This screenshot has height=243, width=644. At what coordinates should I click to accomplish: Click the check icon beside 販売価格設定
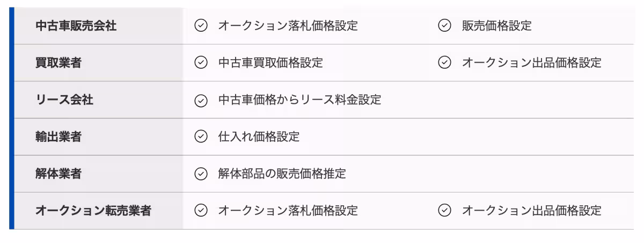pyautogui.click(x=444, y=26)
